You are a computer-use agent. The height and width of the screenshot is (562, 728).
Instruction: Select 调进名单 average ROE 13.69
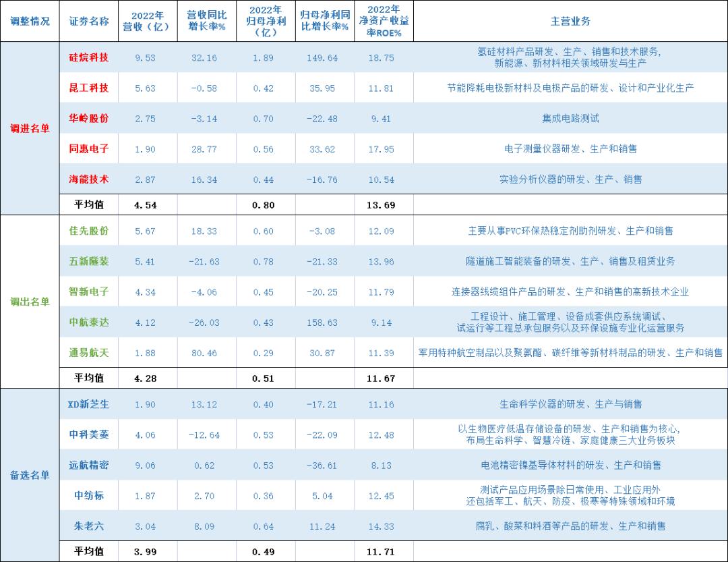(x=381, y=205)
